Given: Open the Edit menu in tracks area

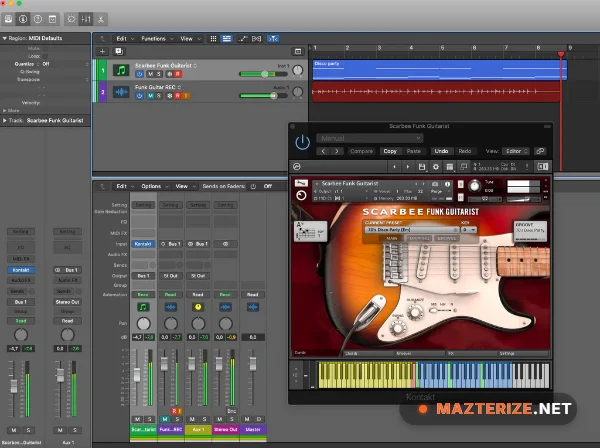Looking at the screenshot, I should [125, 39].
